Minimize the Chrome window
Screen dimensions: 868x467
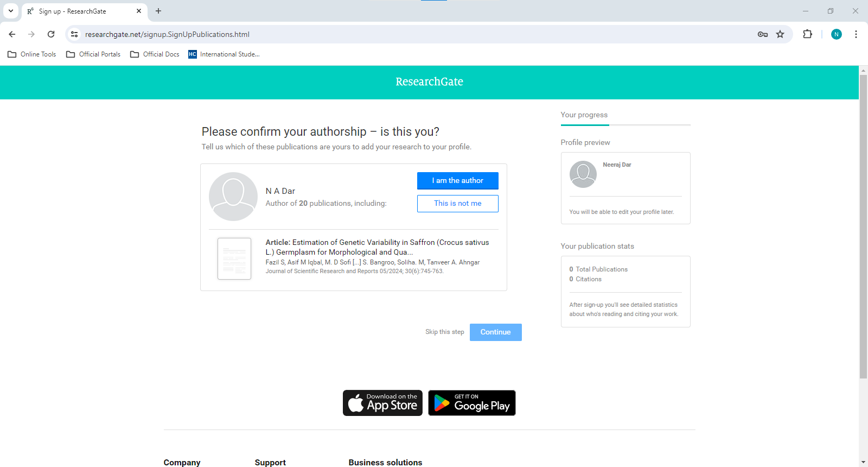tap(806, 11)
